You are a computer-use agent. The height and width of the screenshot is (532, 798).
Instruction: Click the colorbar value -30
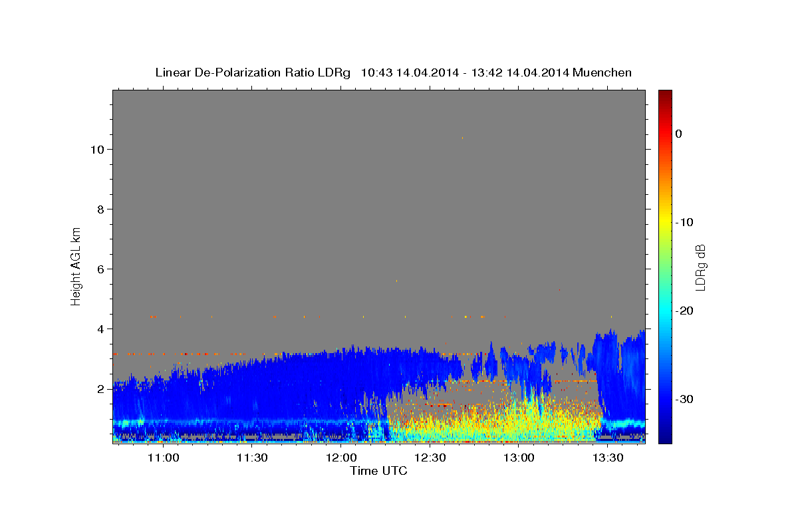point(684,399)
